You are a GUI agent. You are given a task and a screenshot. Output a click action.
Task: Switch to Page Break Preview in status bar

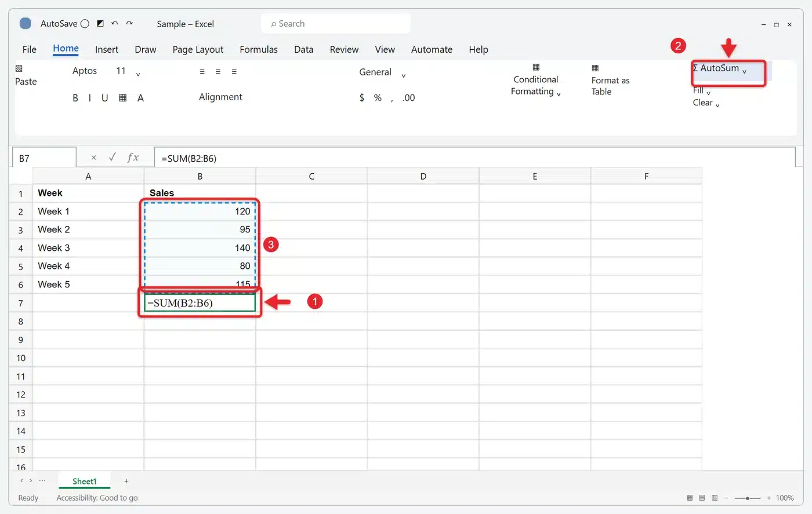715,498
